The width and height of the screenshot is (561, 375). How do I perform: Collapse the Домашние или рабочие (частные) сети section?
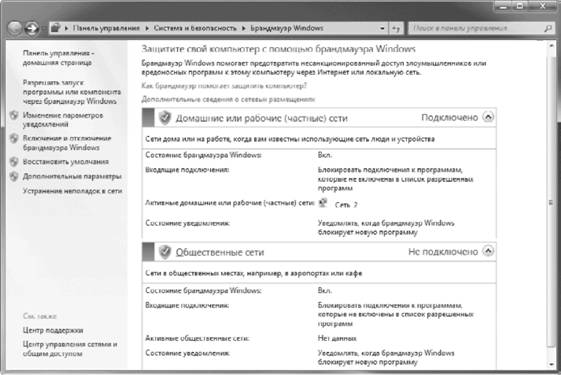tap(488, 117)
